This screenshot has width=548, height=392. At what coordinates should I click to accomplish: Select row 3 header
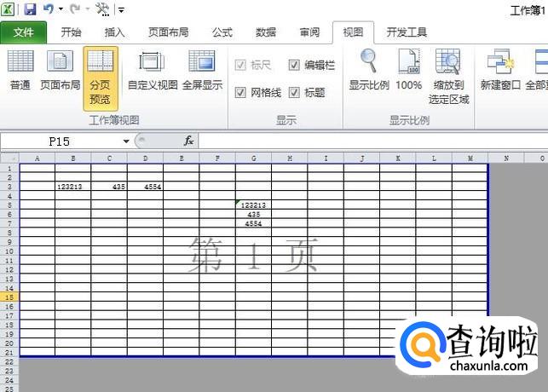[9, 187]
